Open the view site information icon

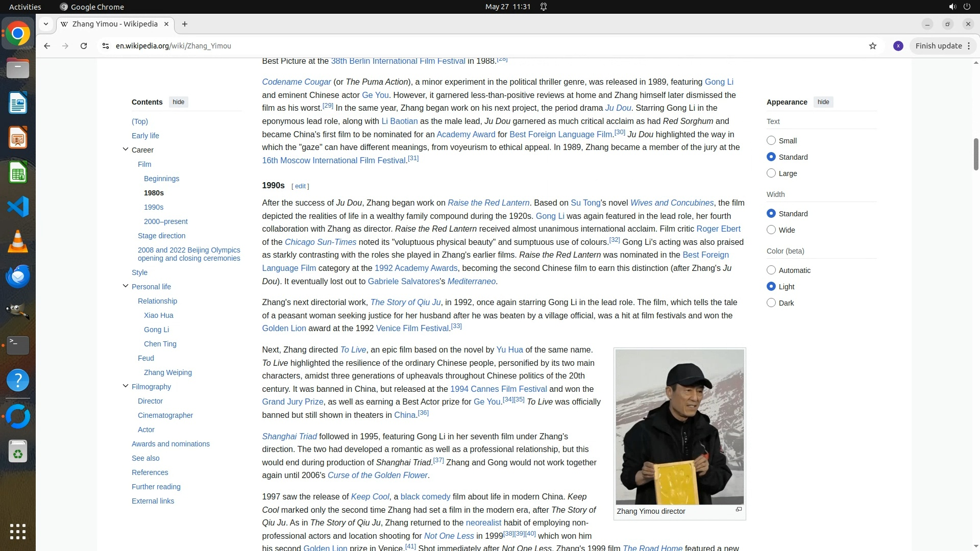pyautogui.click(x=106, y=46)
